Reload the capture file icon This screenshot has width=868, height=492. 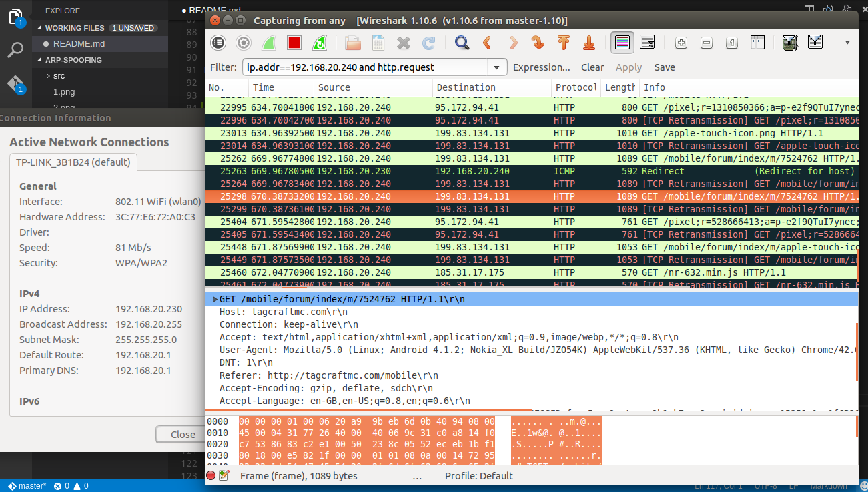click(428, 43)
